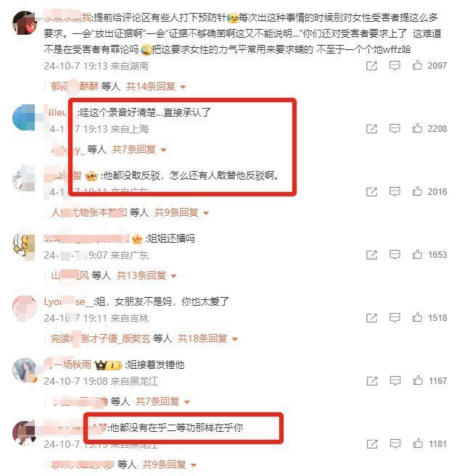
Task: Click reply icon on 2097-like comment
Action: click(x=395, y=65)
